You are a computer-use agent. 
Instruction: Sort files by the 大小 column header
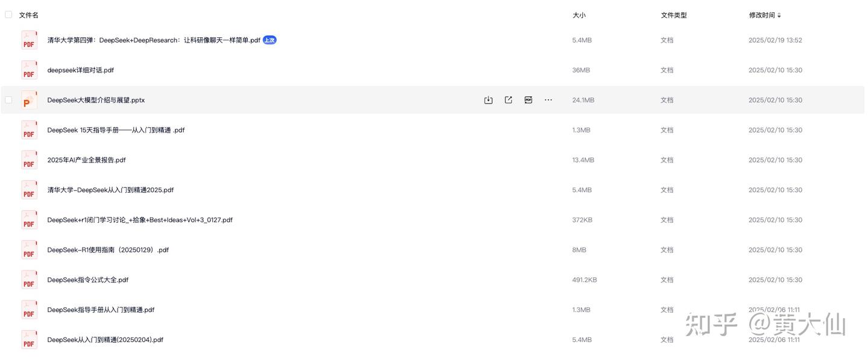(579, 15)
